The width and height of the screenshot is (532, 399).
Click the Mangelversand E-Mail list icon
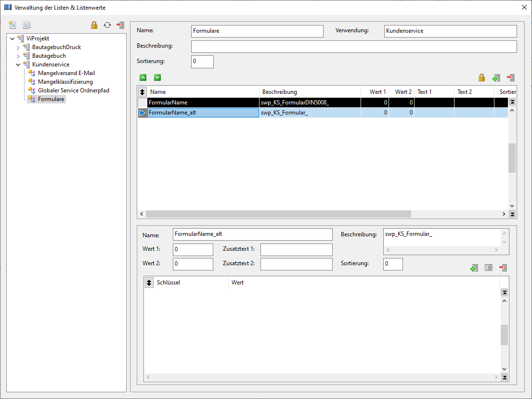click(x=32, y=73)
